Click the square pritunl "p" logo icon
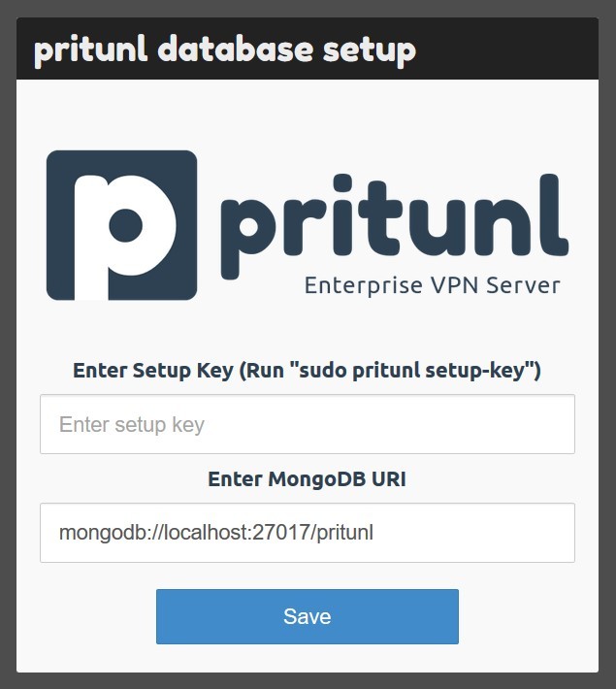 tap(121, 224)
